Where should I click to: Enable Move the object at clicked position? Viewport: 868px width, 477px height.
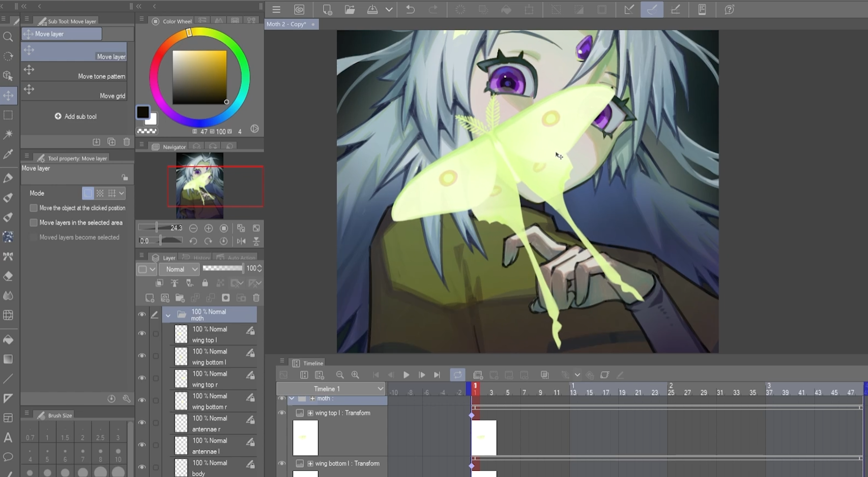click(x=34, y=208)
